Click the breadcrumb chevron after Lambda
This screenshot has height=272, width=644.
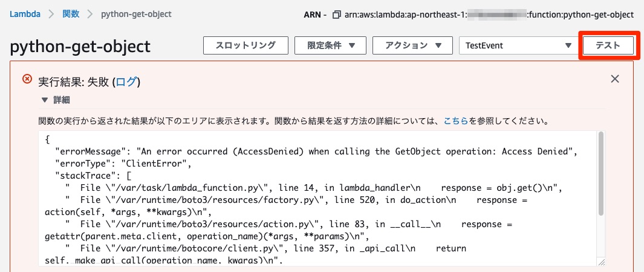coord(50,14)
